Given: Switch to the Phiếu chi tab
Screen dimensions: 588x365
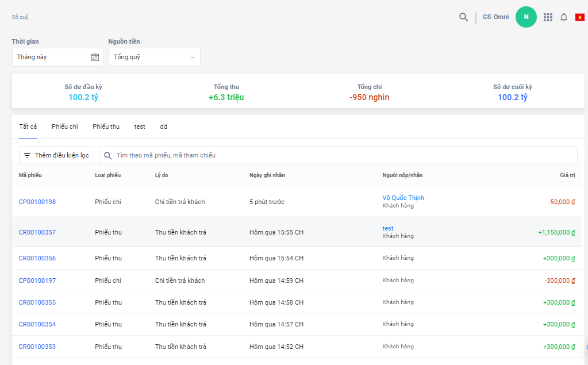Looking at the screenshot, I should click(64, 126).
